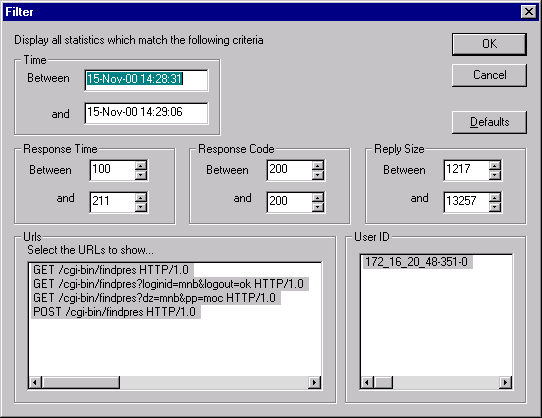Select user ID 172_16_20_48-351-0

pyautogui.click(x=417, y=262)
